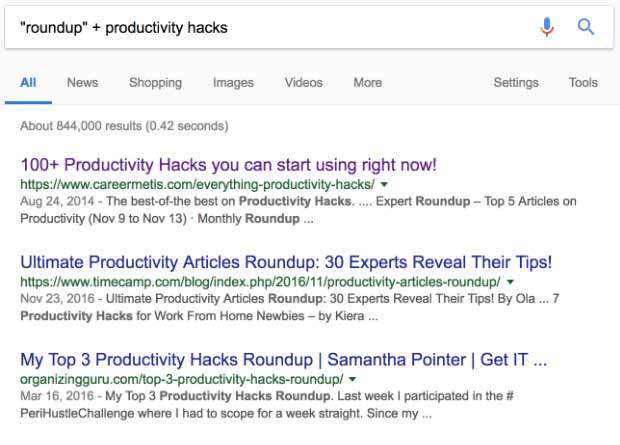Viewport: 620px width, 445px height.
Task: Open the search Tools menu
Action: [x=583, y=83]
